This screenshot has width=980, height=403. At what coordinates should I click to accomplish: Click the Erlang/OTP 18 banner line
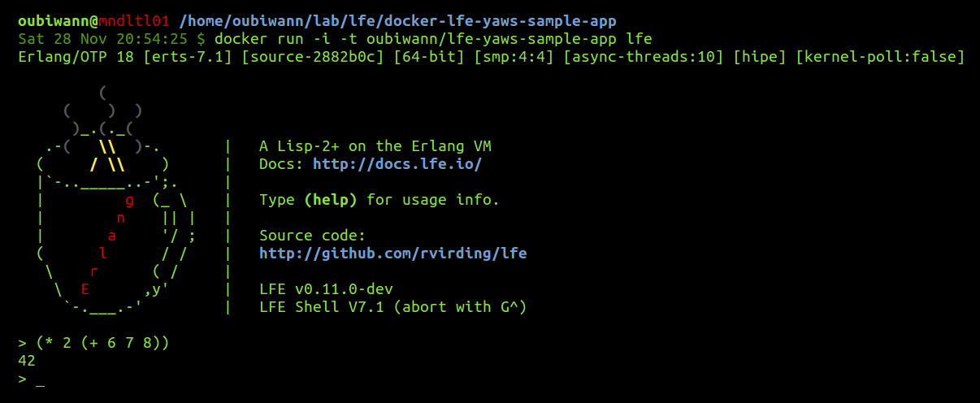point(491,57)
